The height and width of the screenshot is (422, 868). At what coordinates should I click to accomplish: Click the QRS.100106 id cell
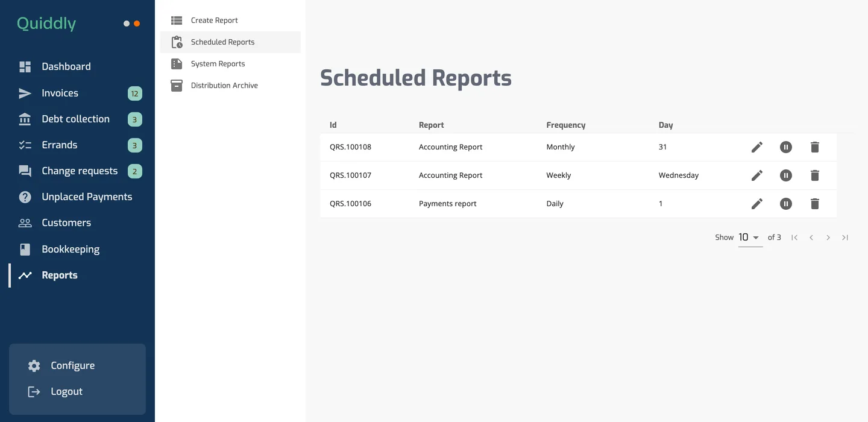click(351, 204)
